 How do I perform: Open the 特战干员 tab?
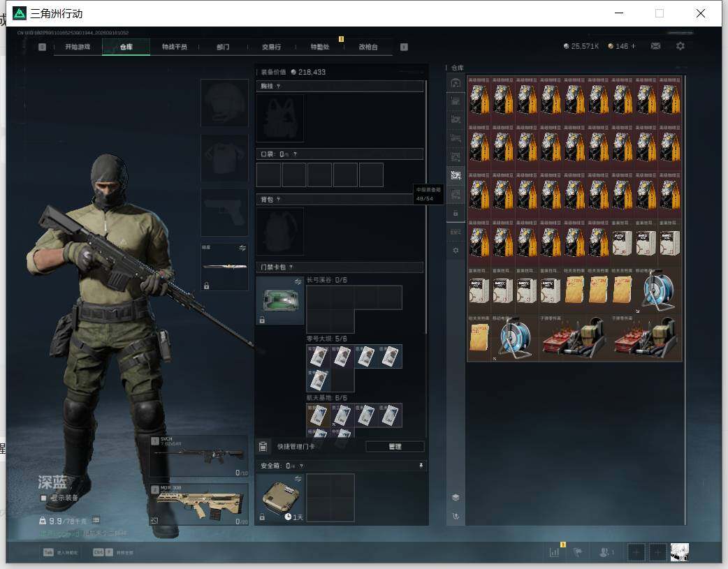[x=175, y=47]
